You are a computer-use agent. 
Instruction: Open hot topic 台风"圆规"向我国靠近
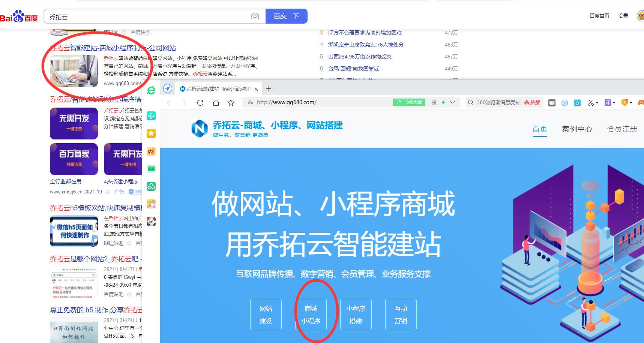click(353, 69)
